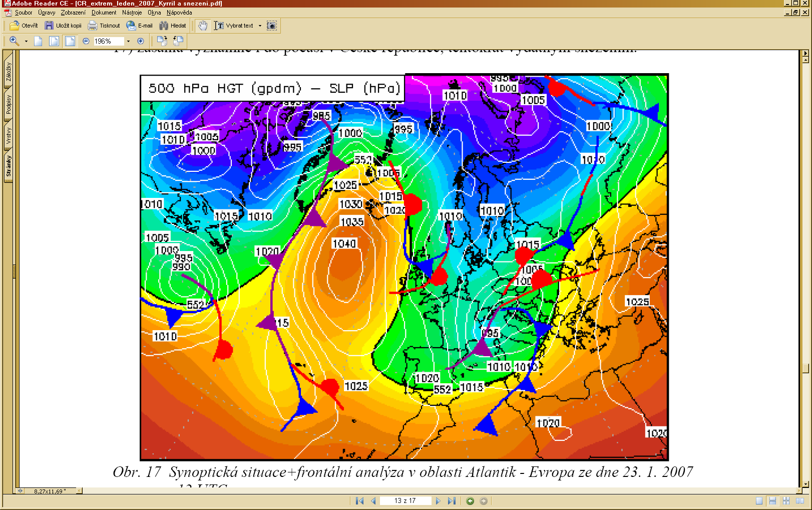Image resolution: width=812 pixels, height=510 pixels.
Task: Rotate view counterclockwise
Action: coord(178,41)
